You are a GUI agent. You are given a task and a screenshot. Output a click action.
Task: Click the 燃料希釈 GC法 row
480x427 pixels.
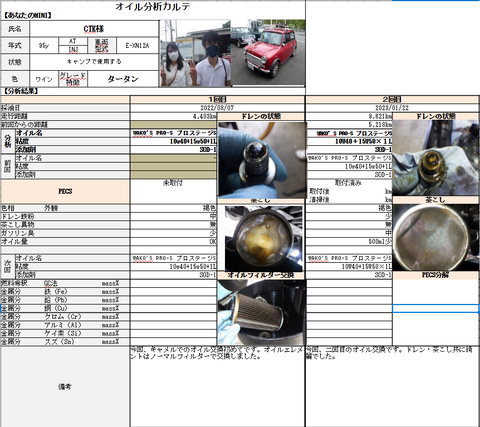pyautogui.click(x=65, y=283)
